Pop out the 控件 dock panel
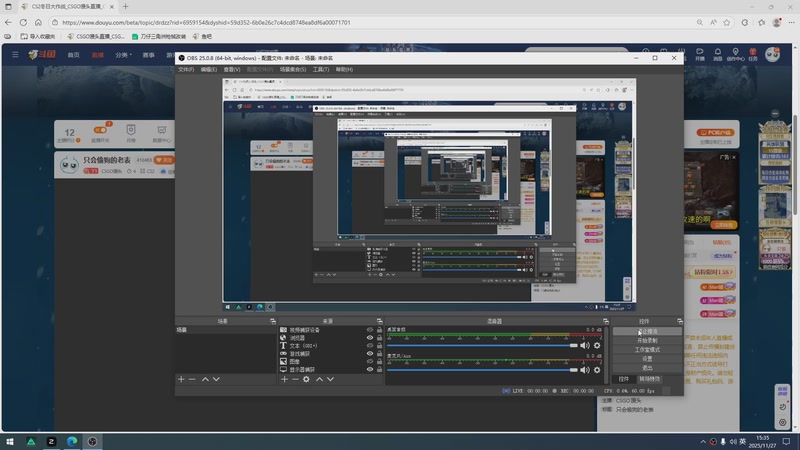 (x=680, y=321)
